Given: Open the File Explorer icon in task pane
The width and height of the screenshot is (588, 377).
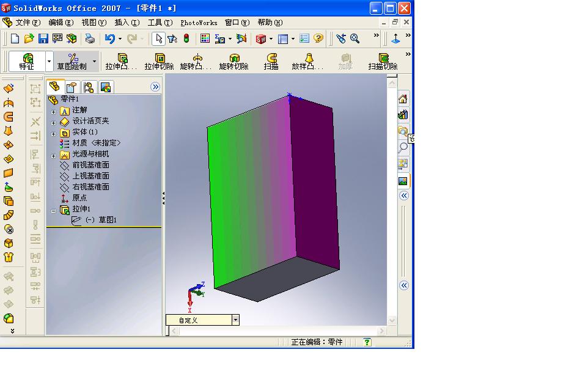Looking at the screenshot, I should [403, 131].
